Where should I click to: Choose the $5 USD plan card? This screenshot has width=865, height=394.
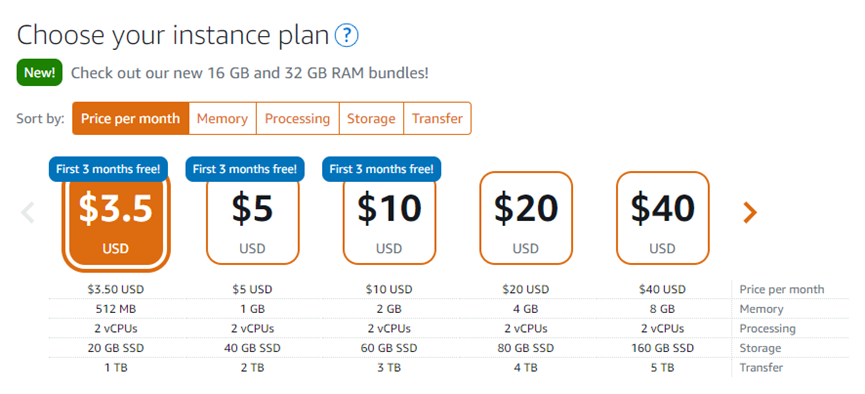pos(253,218)
